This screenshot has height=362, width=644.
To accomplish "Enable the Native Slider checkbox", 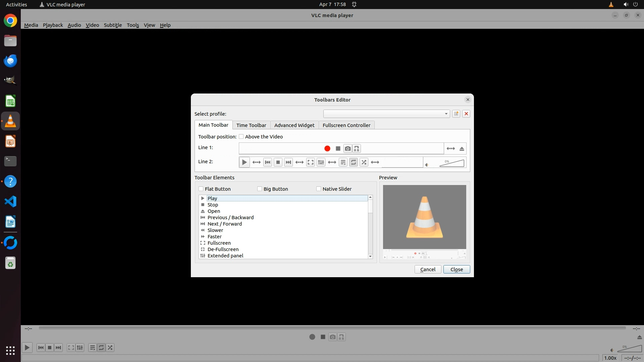I will 319,189.
